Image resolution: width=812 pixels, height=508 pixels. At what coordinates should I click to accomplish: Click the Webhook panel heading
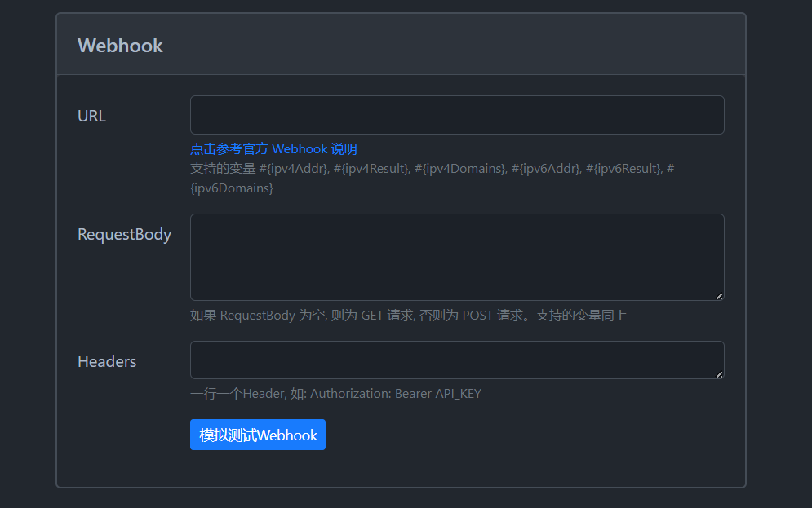pos(120,46)
